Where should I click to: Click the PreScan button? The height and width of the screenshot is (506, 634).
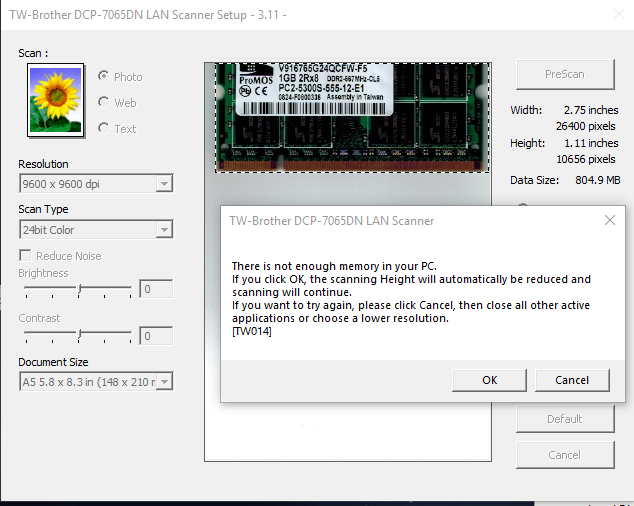point(565,74)
